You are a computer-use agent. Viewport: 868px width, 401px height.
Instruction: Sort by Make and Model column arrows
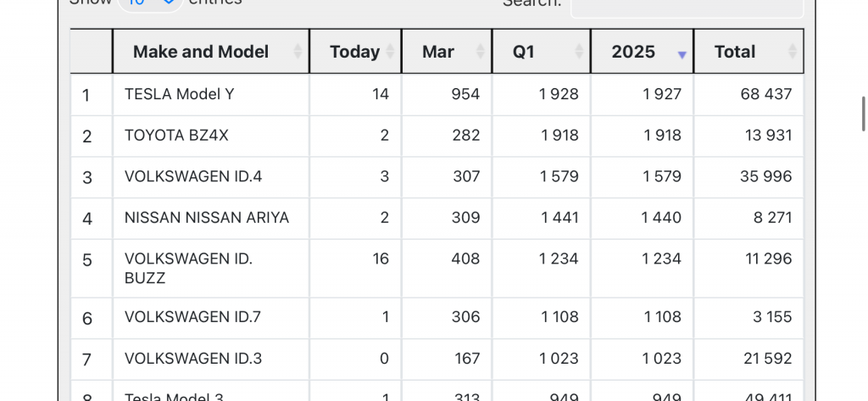tap(298, 52)
